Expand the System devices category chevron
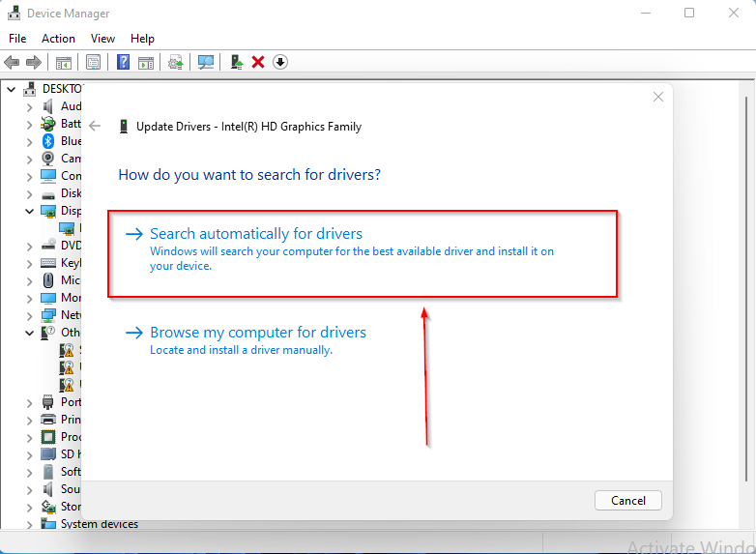This screenshot has height=554, width=756. (x=29, y=525)
